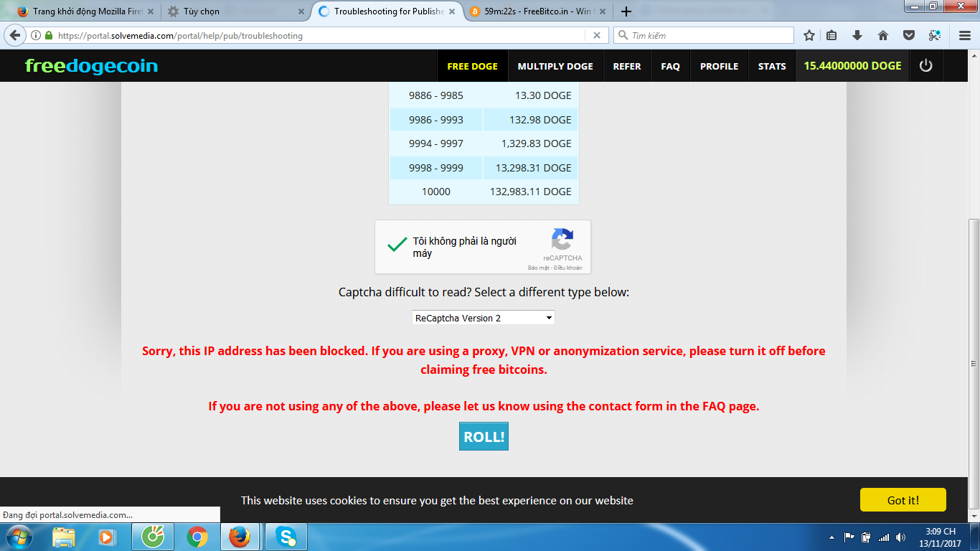Click the page's vertical scrollbar thumb
The image size is (980, 551).
[974, 363]
